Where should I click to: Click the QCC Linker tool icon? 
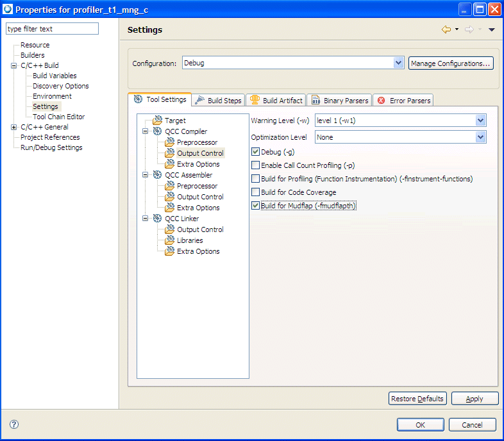click(157, 219)
